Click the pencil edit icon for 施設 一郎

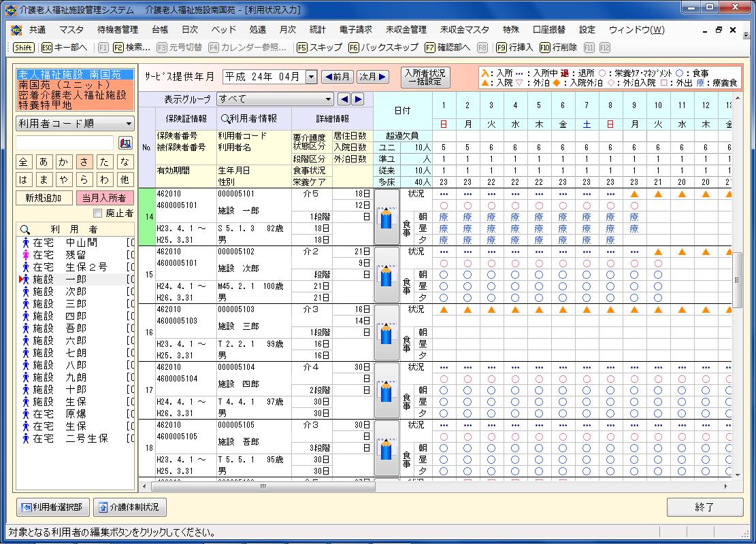(x=387, y=218)
